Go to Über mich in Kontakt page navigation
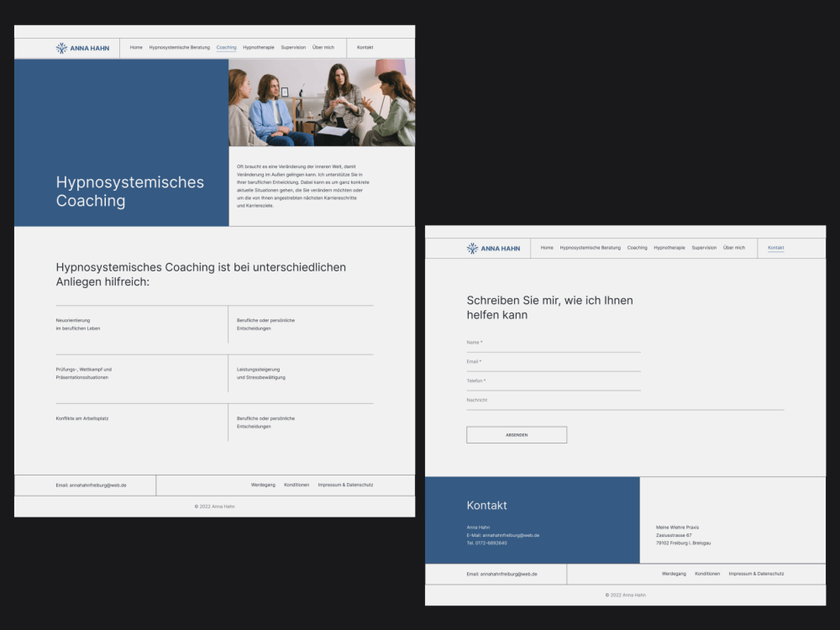Viewport: 840px width, 630px height. [734, 248]
